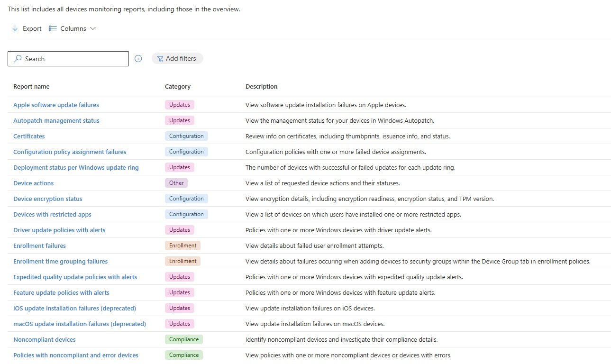Click the Updates tag for Driver update policies
611x364 pixels.
180,230
